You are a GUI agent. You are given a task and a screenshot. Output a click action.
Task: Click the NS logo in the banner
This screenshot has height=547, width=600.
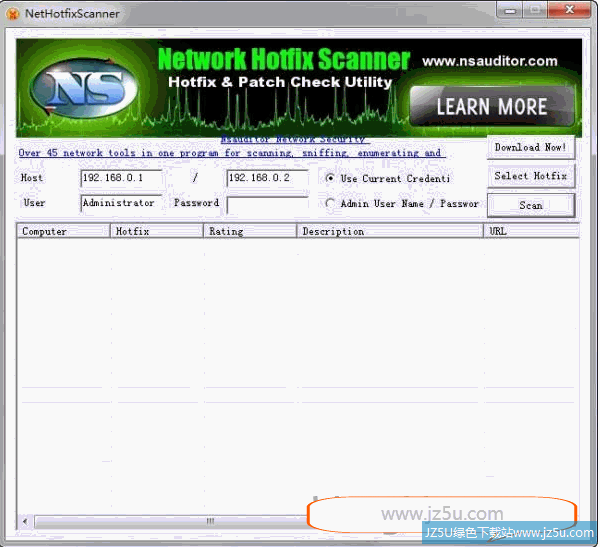click(x=84, y=89)
